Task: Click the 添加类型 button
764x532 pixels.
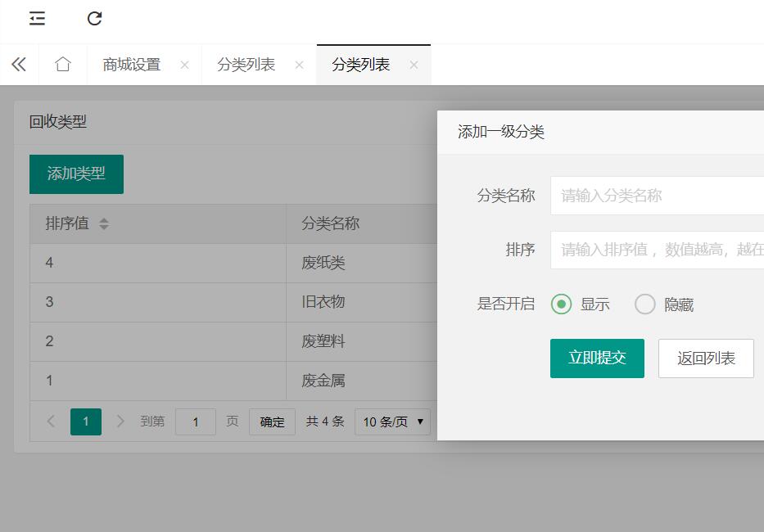Action: point(76,174)
